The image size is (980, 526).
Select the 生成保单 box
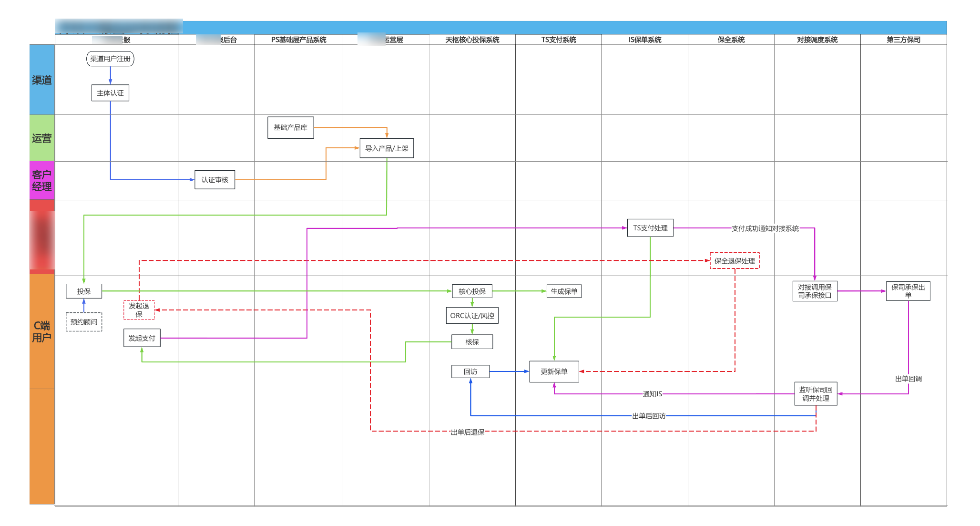(x=564, y=291)
